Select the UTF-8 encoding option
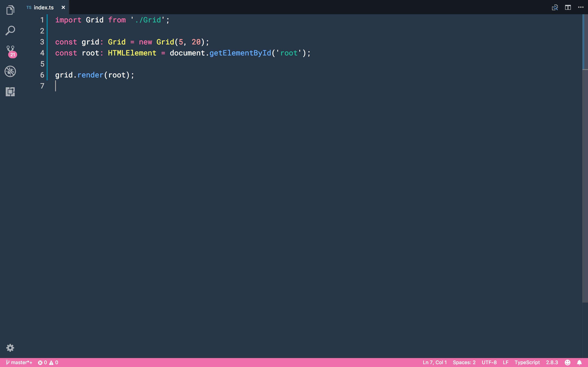 489,362
